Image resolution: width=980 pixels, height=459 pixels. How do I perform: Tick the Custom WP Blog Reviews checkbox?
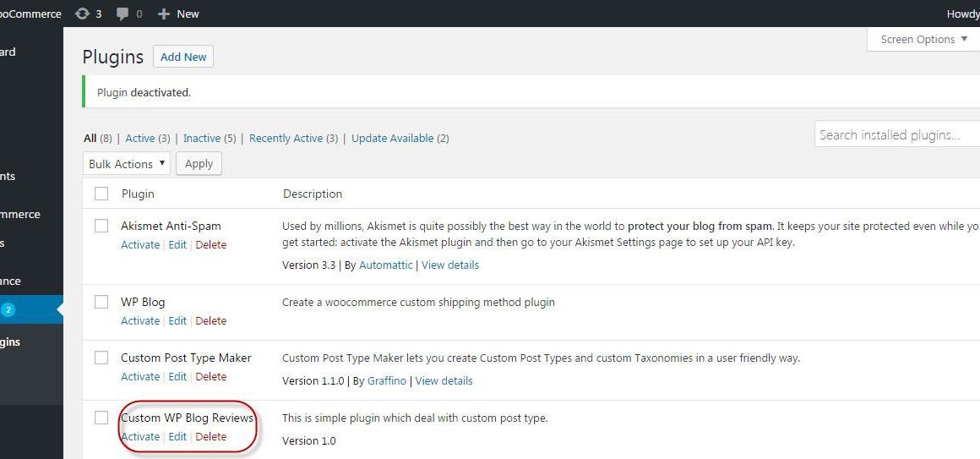tap(101, 418)
